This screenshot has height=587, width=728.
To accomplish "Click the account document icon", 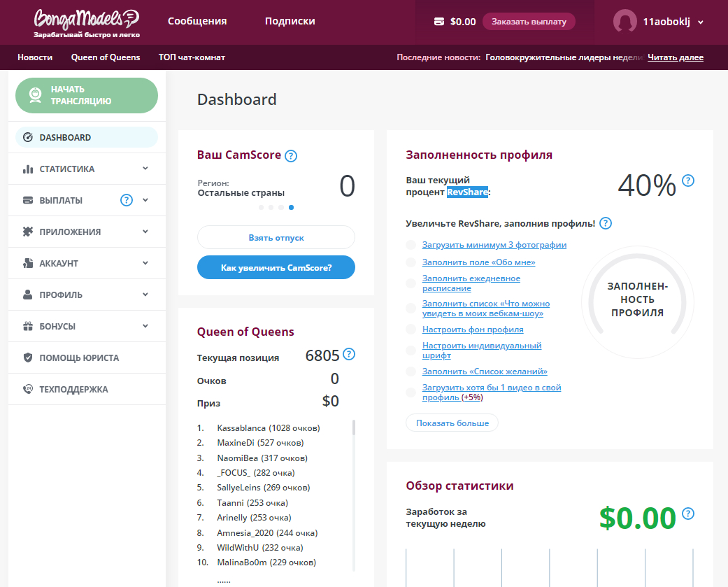I will 28,263.
